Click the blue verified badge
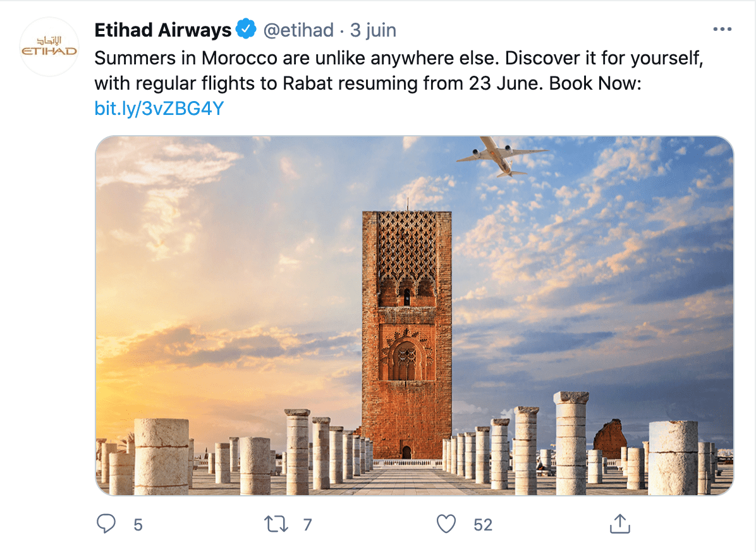This screenshot has width=756, height=552. click(246, 30)
